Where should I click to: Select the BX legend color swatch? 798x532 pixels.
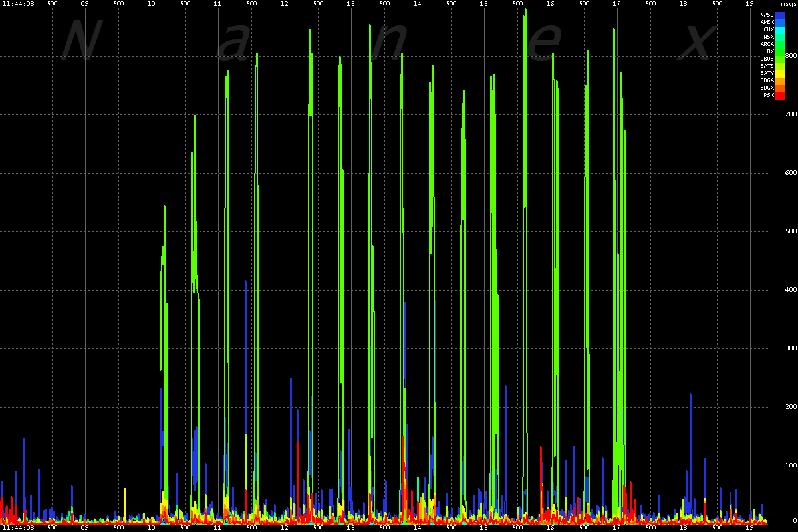click(x=780, y=51)
